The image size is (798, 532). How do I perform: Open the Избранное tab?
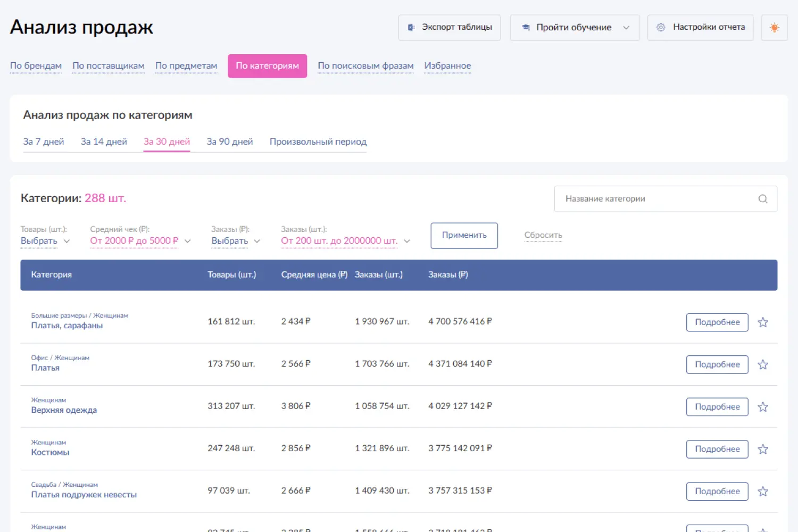(447, 66)
